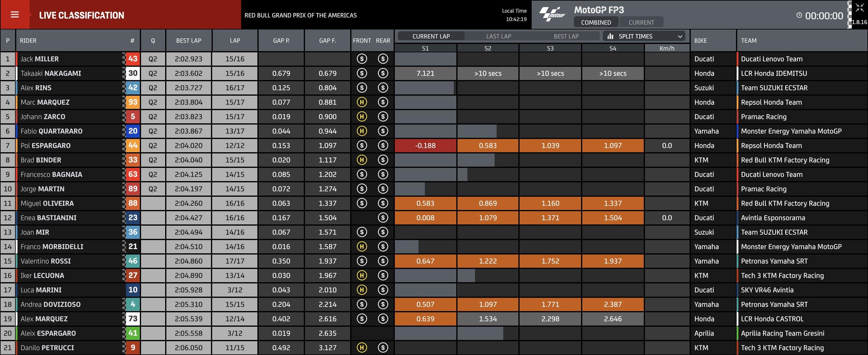This screenshot has width=868, height=355.
Task: Select the BEST LAP tab
Action: pyautogui.click(x=566, y=36)
